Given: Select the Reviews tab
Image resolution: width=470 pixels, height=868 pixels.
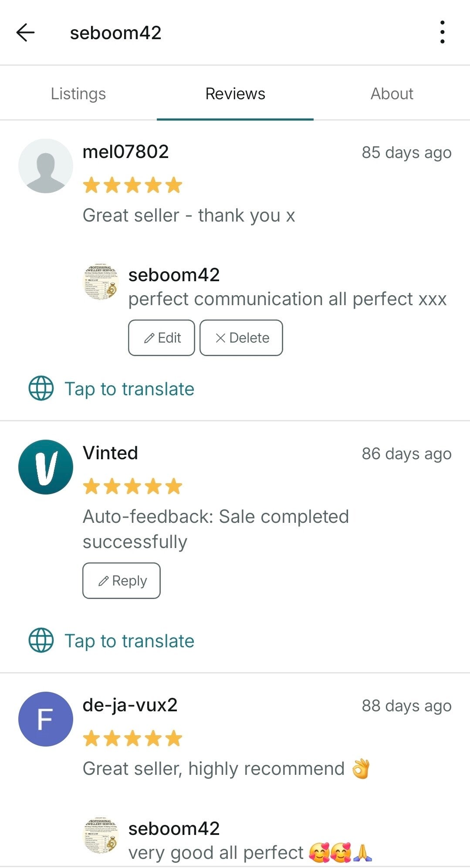Looking at the screenshot, I should click(235, 94).
